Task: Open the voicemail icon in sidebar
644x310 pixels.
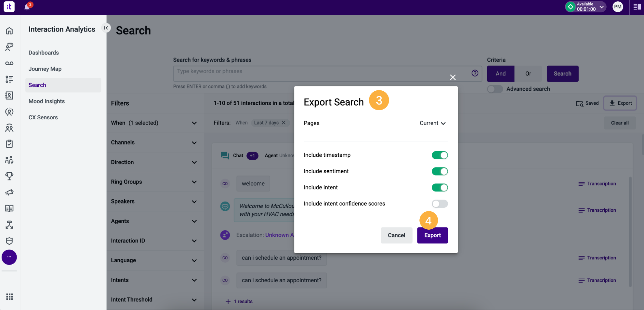Action: 9,63
